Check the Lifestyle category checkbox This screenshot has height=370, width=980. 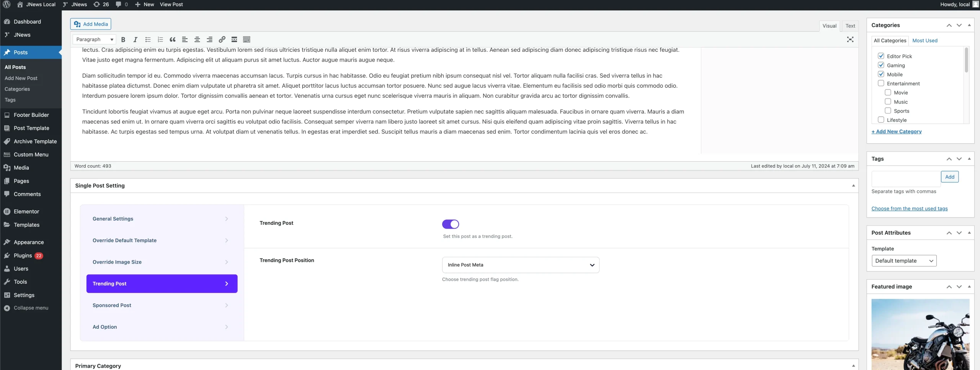[x=881, y=120]
